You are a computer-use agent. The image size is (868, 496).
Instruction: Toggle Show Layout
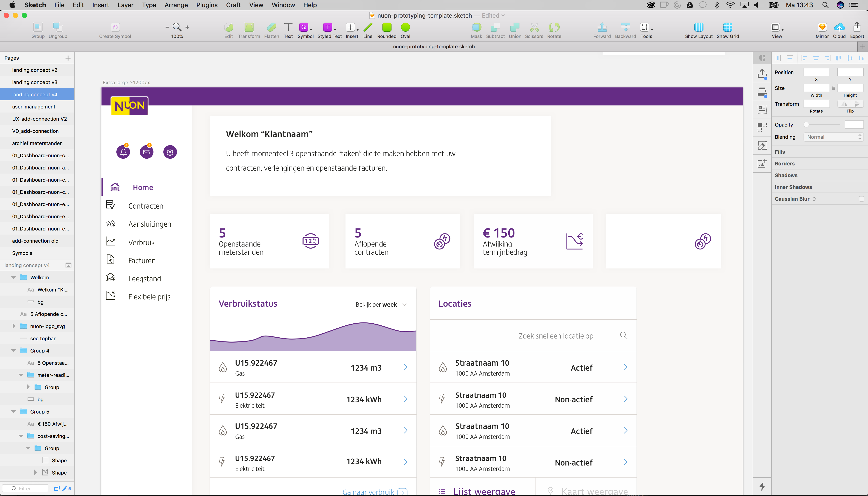click(698, 27)
